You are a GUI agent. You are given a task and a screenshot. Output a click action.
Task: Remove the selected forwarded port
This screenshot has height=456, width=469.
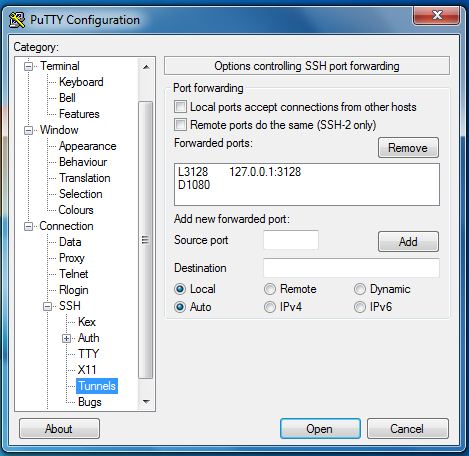408,148
